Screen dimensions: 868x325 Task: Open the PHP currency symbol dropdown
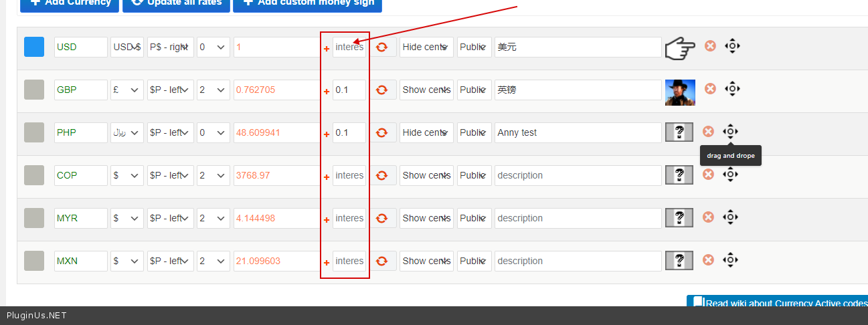[127, 132]
